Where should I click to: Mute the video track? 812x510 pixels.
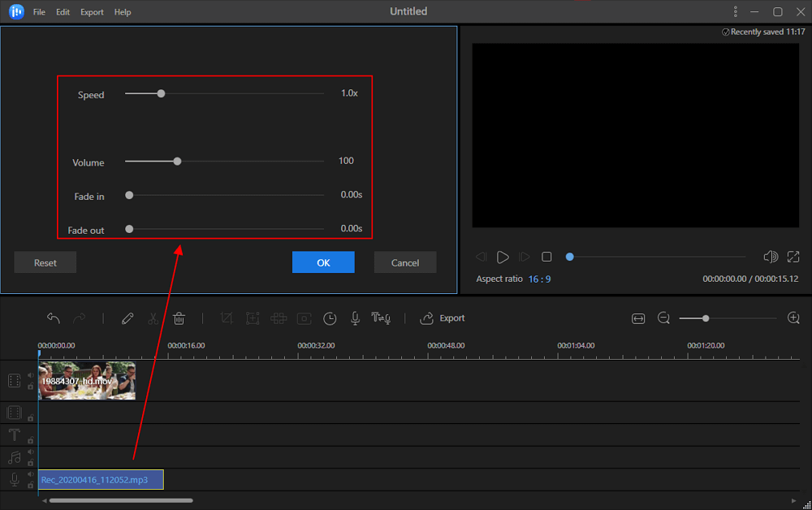pos(29,374)
